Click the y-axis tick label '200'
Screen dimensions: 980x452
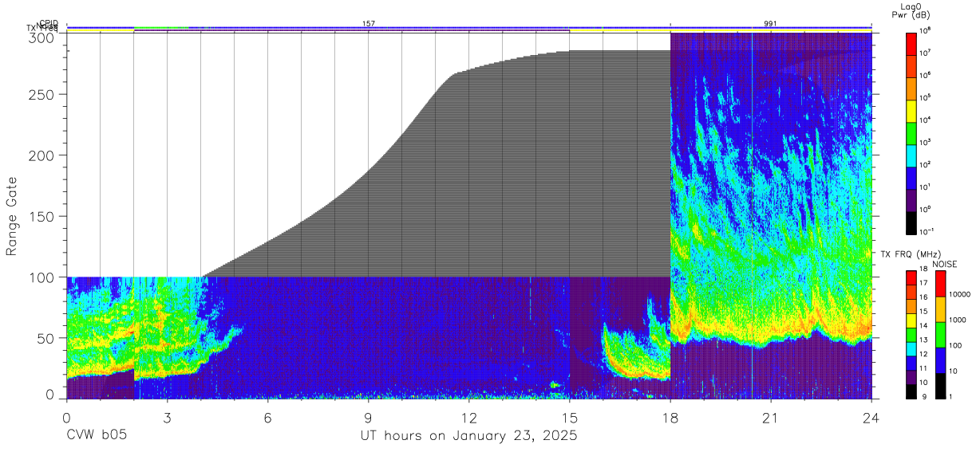(42, 155)
